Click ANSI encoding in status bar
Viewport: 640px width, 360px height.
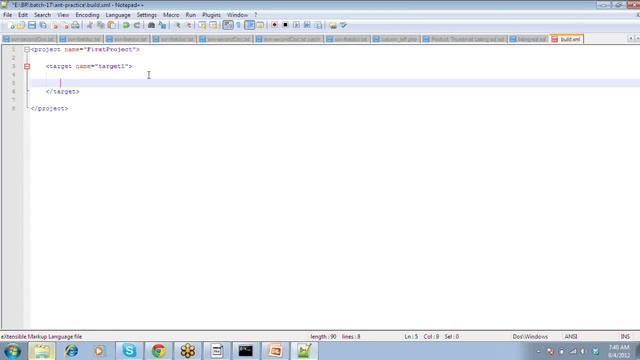point(571,337)
